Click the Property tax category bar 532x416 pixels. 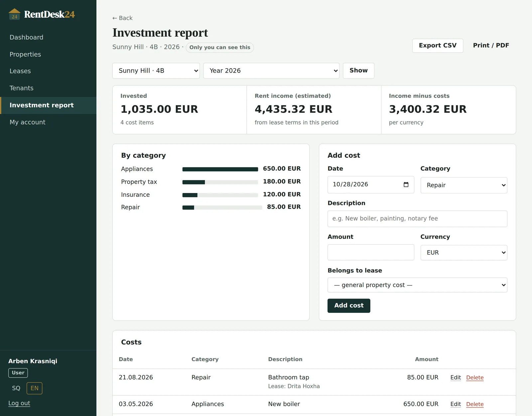(x=220, y=182)
